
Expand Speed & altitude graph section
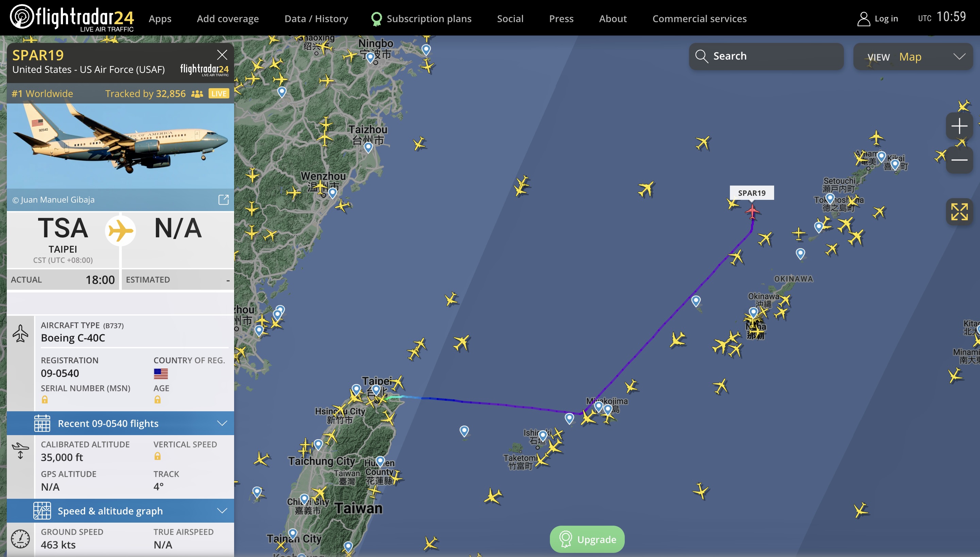click(x=120, y=511)
